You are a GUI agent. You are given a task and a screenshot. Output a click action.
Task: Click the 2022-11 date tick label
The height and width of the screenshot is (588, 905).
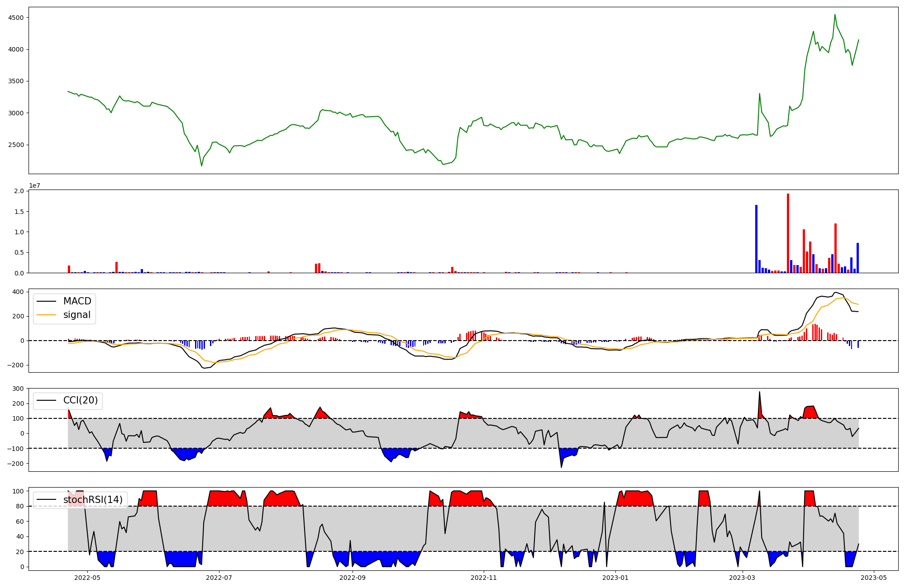[484, 578]
